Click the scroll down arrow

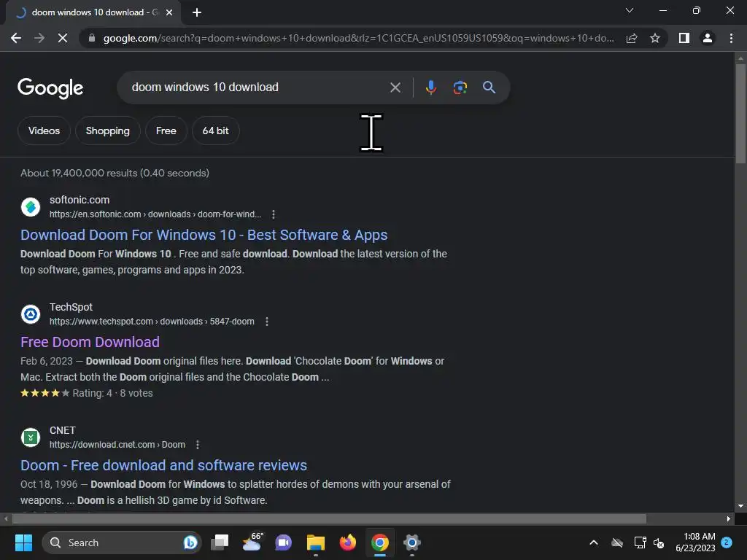[x=740, y=506]
